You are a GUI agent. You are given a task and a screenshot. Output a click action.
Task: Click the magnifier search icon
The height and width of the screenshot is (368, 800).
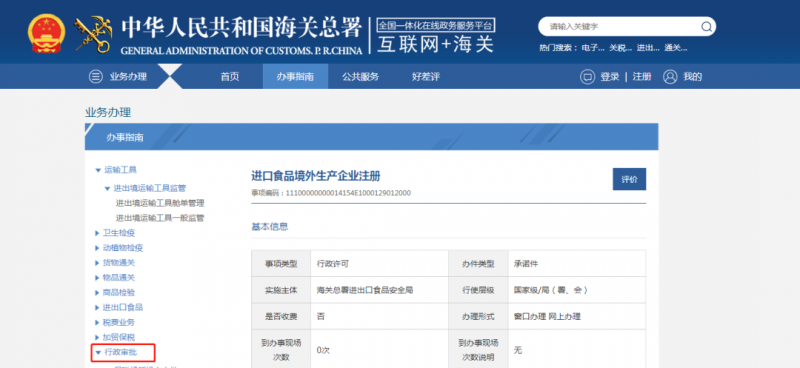706,27
